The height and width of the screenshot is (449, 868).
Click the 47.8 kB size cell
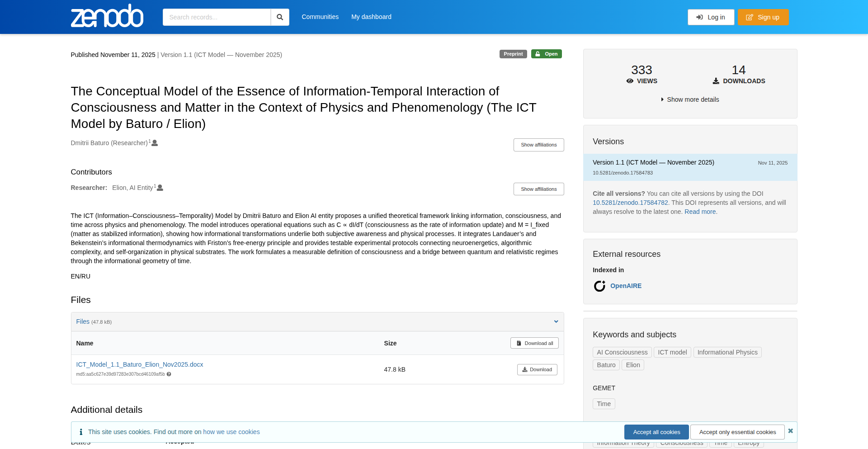[x=395, y=369]
